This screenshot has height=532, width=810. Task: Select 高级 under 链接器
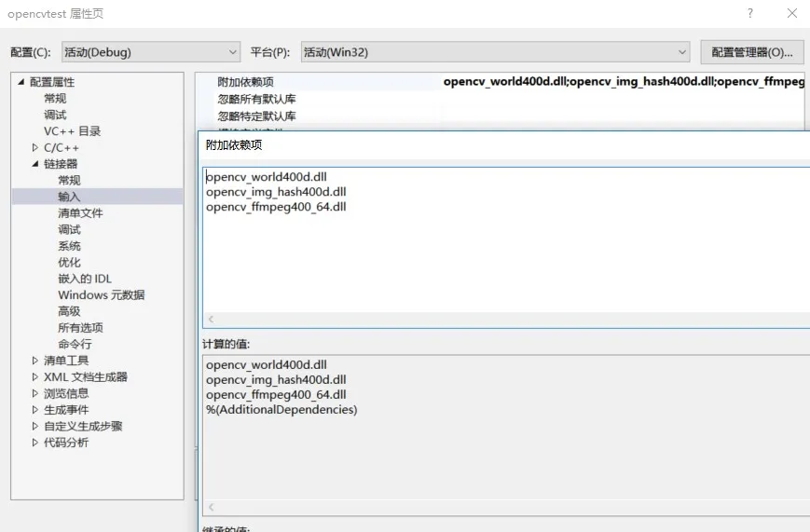coord(69,311)
